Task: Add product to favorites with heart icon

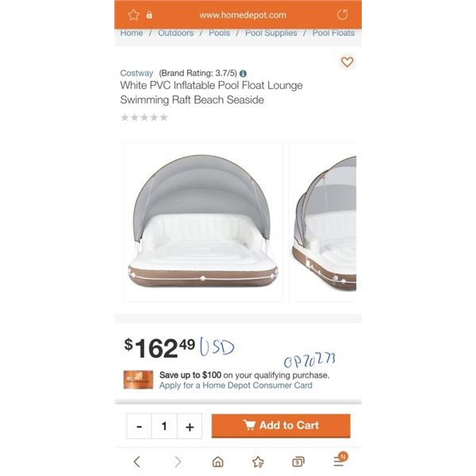Action: (x=347, y=62)
